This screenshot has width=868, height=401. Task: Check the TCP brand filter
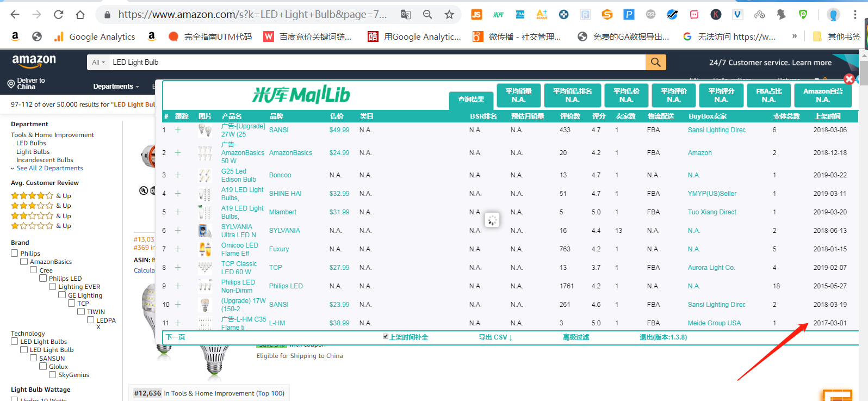(72, 303)
